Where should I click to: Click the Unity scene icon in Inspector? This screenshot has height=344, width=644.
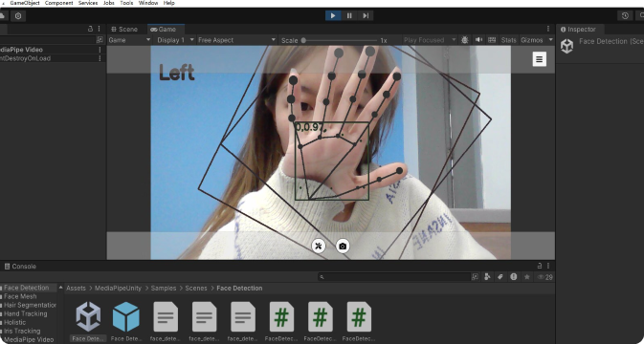(566, 46)
